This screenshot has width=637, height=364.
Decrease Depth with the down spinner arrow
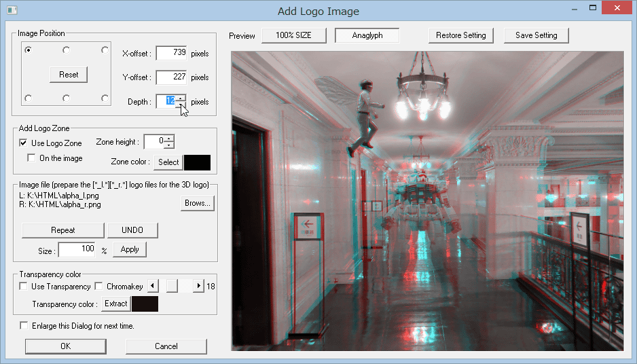pyautogui.click(x=181, y=105)
